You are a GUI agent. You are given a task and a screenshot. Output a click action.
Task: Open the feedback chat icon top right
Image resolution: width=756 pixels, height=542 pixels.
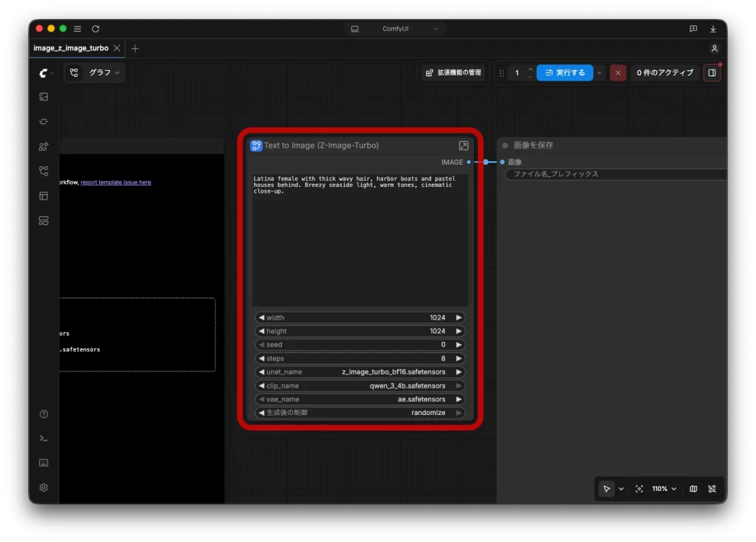click(x=693, y=29)
